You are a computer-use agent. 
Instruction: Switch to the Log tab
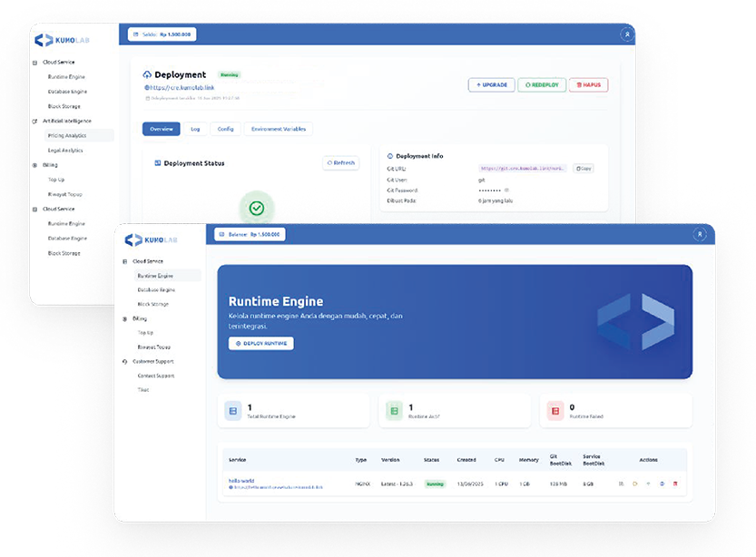click(x=195, y=129)
